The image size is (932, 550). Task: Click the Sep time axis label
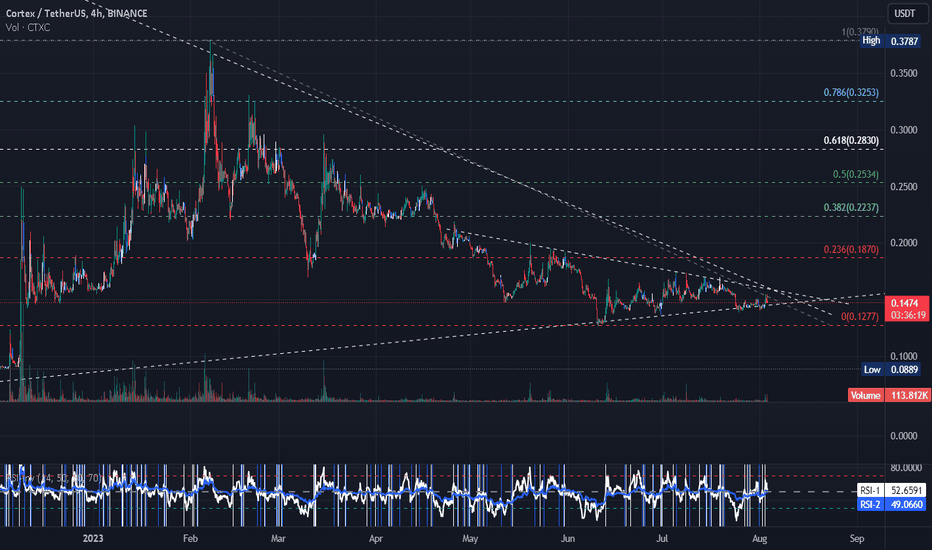[857, 539]
